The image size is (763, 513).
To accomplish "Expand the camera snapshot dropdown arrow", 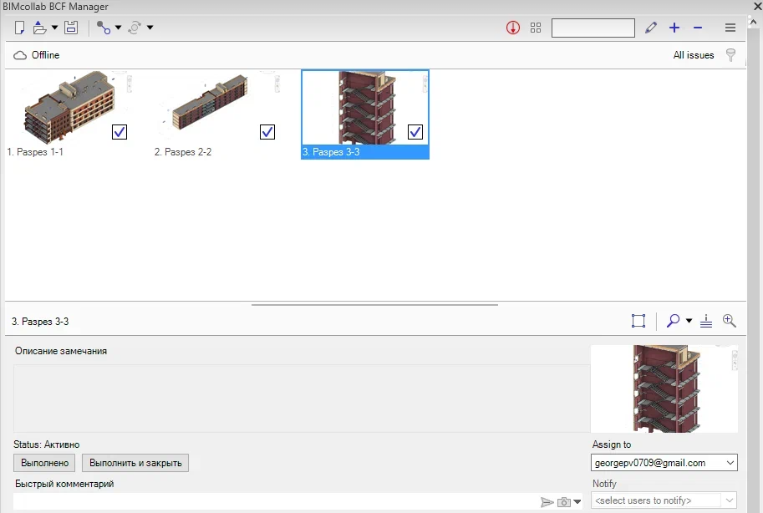I will point(578,502).
